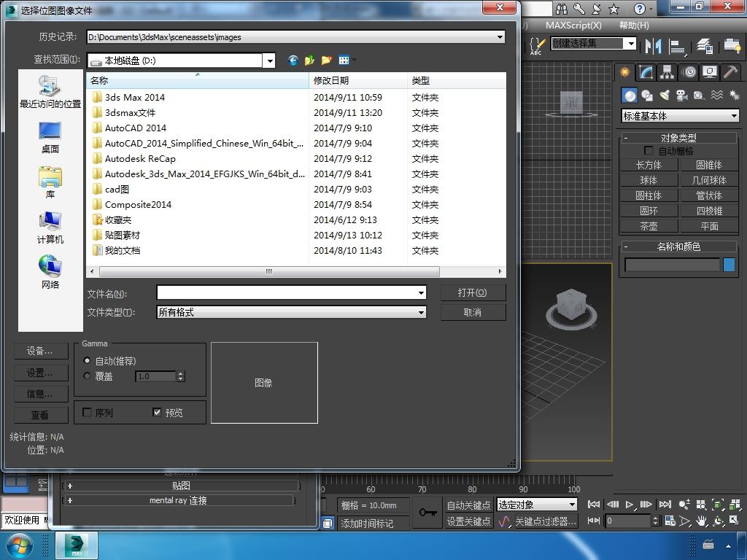747x560 pixels.
Task: Click the back arrow in file dialog
Action: tap(293, 60)
